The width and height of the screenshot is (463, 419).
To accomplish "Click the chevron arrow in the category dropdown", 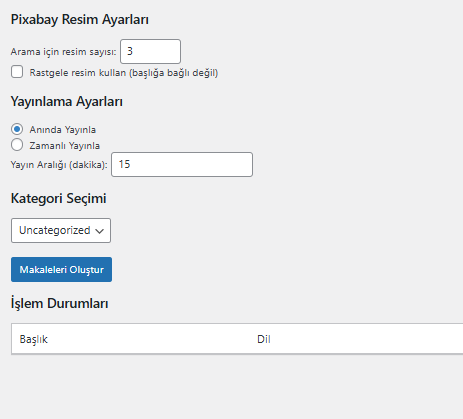I will tap(99, 231).
